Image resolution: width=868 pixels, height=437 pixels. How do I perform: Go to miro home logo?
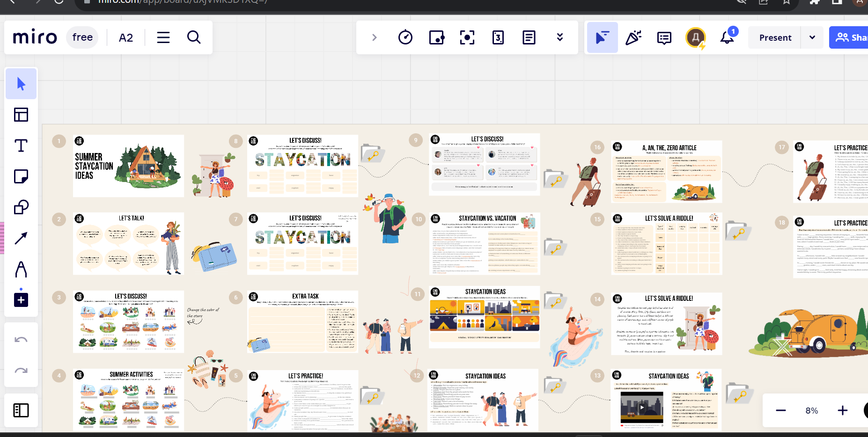pyautogui.click(x=35, y=37)
